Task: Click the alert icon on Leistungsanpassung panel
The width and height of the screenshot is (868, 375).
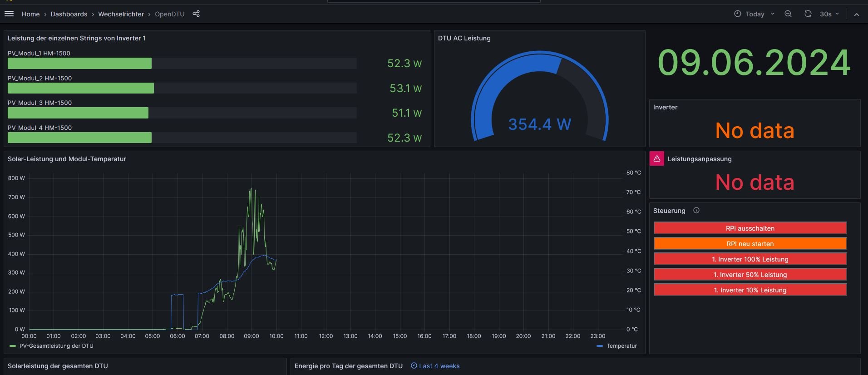Action: click(657, 158)
